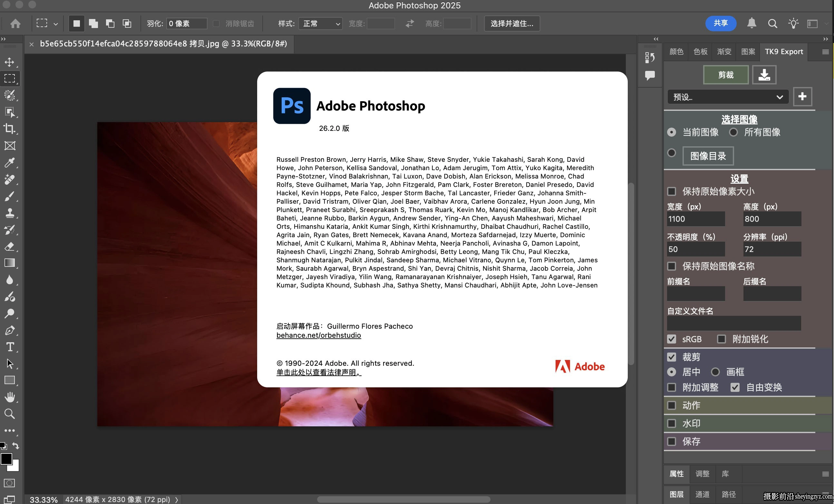Select the Rectangle shape tool
The image size is (834, 504).
pos(9,380)
